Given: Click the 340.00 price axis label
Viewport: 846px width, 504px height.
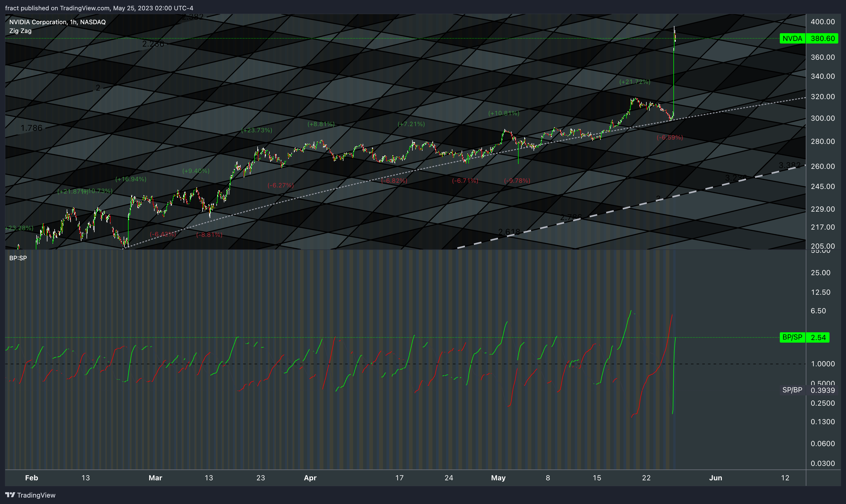Looking at the screenshot, I should click(x=823, y=76).
